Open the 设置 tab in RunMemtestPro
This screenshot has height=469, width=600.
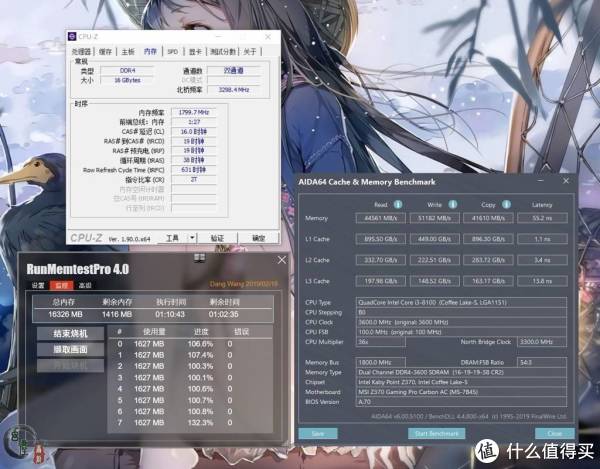point(38,285)
